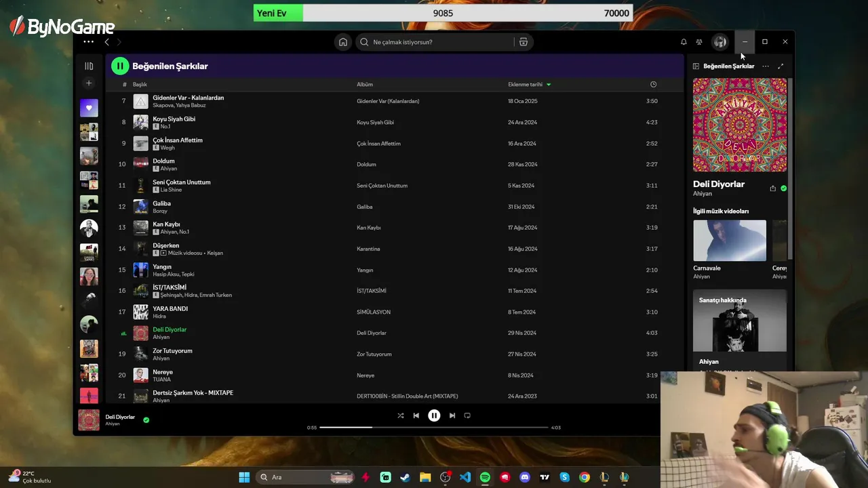
Task: Create playlist with plus icon
Action: pos(89,83)
